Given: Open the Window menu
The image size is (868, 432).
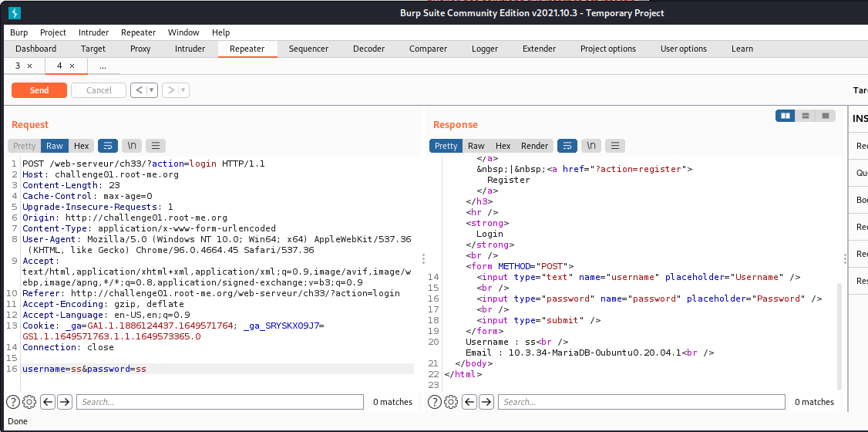Looking at the screenshot, I should (x=183, y=32).
